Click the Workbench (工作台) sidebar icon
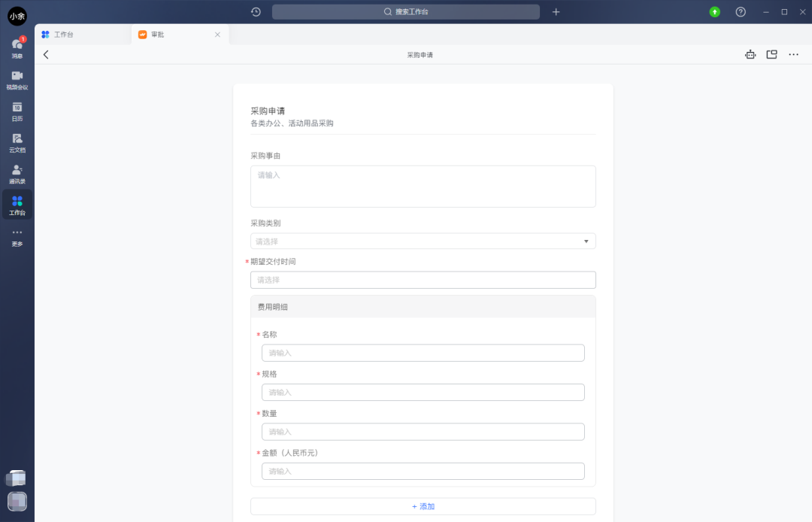This screenshot has height=522, width=812. [17, 205]
